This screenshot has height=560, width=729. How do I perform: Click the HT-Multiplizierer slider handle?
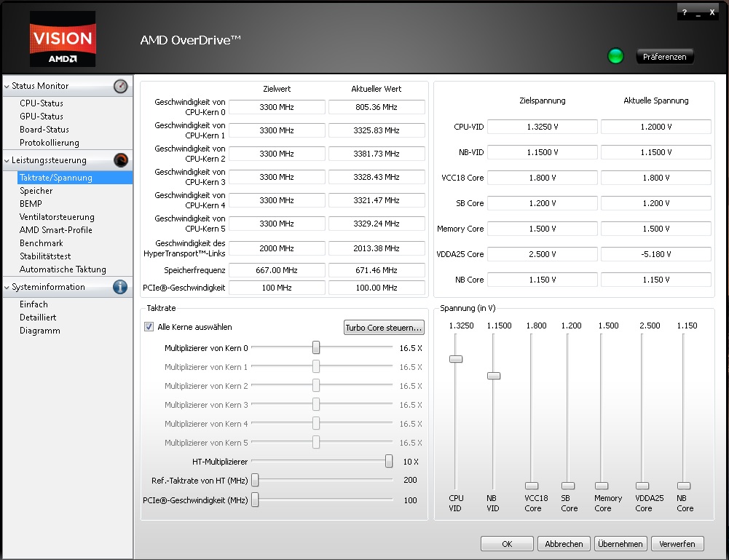pos(389,461)
